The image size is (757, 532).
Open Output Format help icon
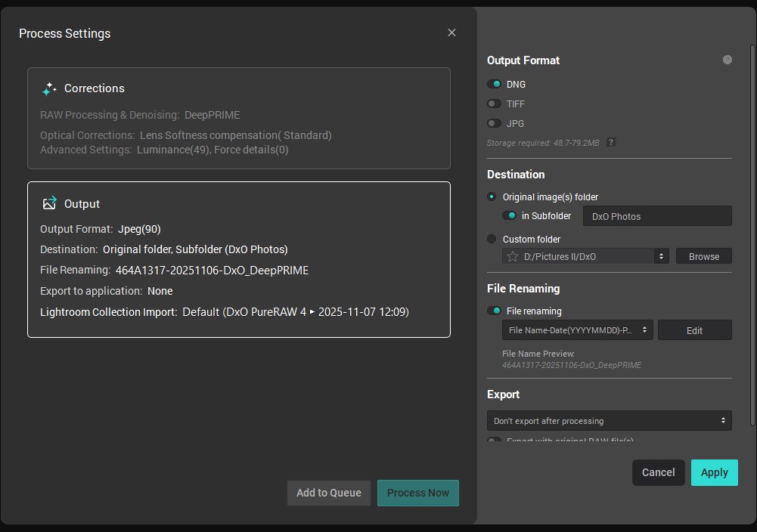[728, 60]
